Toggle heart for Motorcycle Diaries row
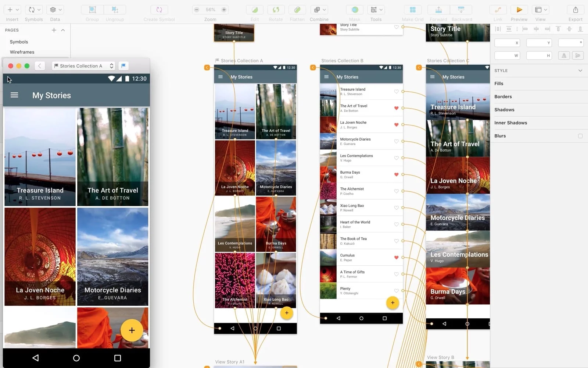 [x=396, y=141]
